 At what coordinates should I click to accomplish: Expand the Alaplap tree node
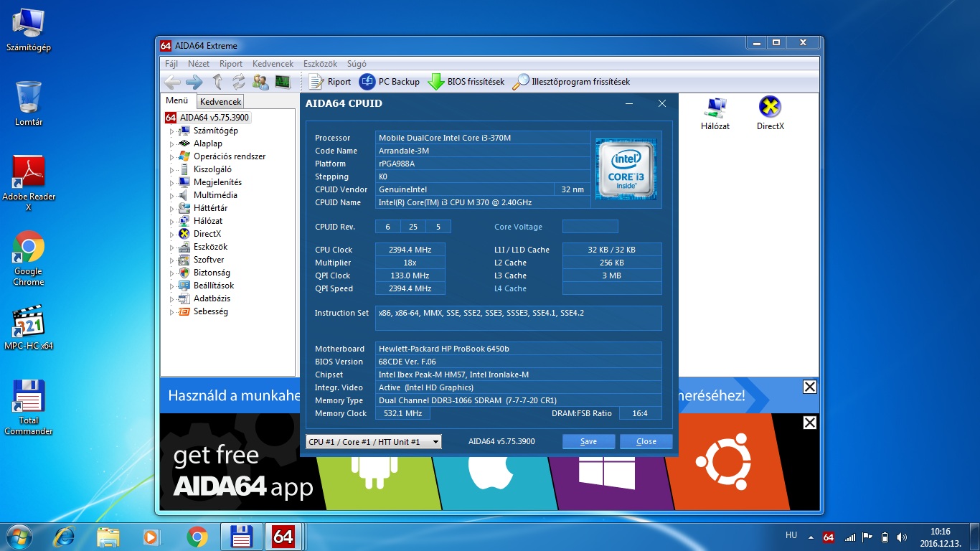tap(171, 144)
